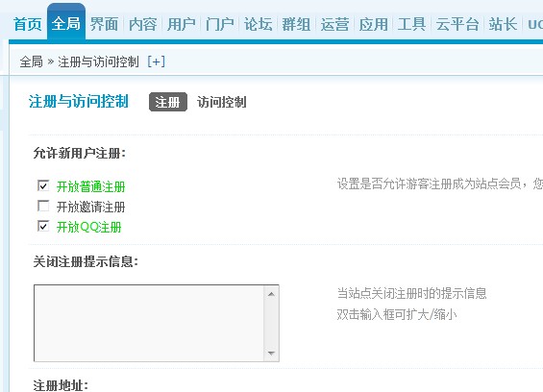Switch to the 论坛 navigation tab
Image resolution: width=543 pixels, height=392 pixels.
coord(258,24)
